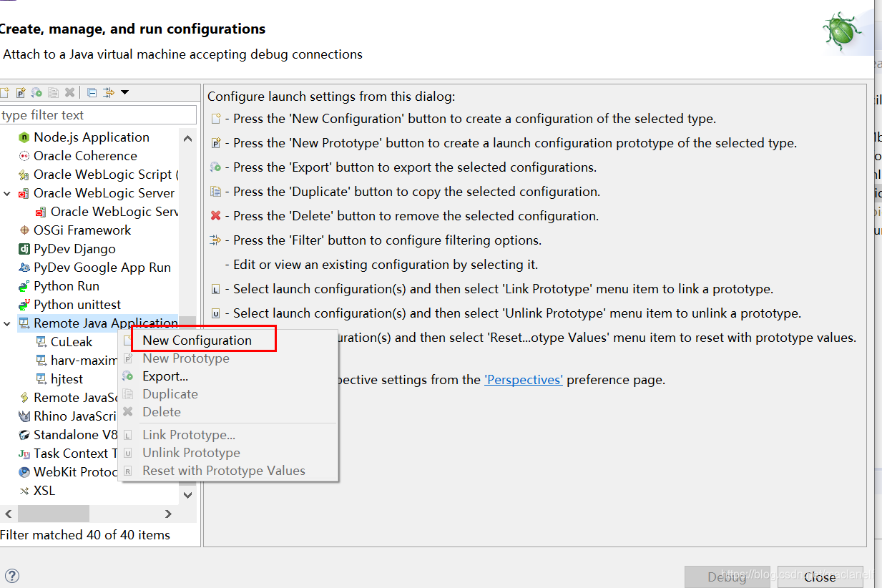The image size is (882, 588).
Task: Select the Oracle WebLogic Script icon
Action: click(24, 175)
